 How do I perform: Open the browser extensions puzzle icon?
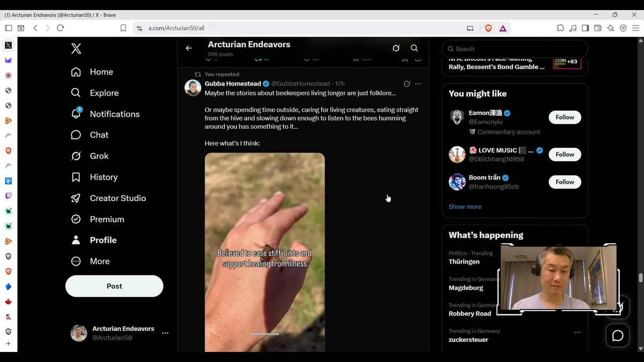560,28
